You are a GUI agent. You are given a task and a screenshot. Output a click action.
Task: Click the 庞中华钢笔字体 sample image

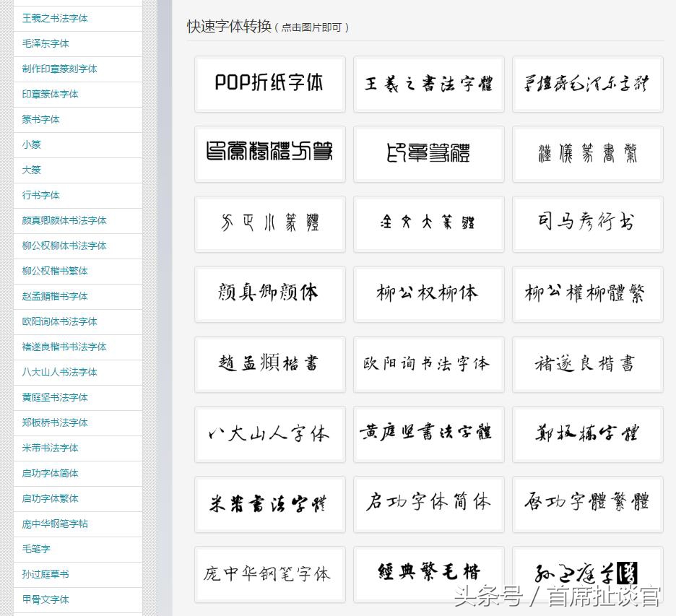(269, 574)
